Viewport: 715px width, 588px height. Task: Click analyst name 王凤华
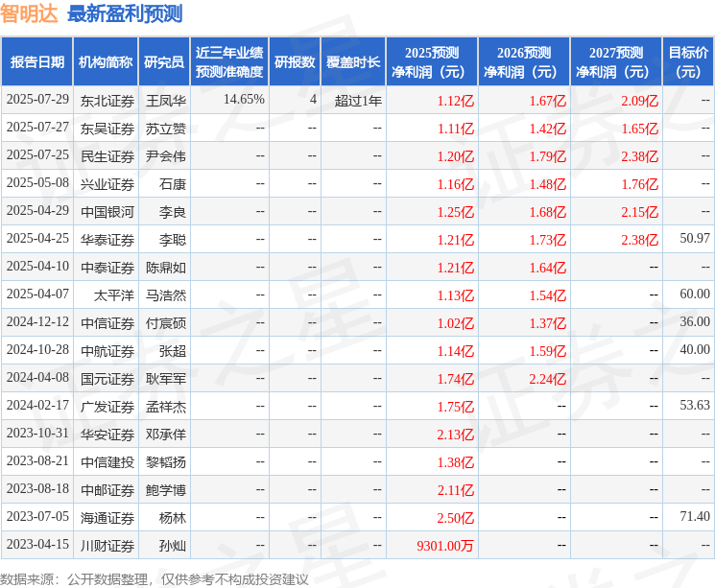coord(166,101)
